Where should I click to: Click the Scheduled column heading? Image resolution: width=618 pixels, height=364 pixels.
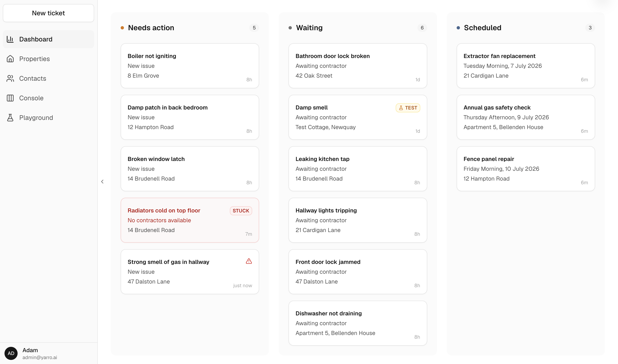482,28
